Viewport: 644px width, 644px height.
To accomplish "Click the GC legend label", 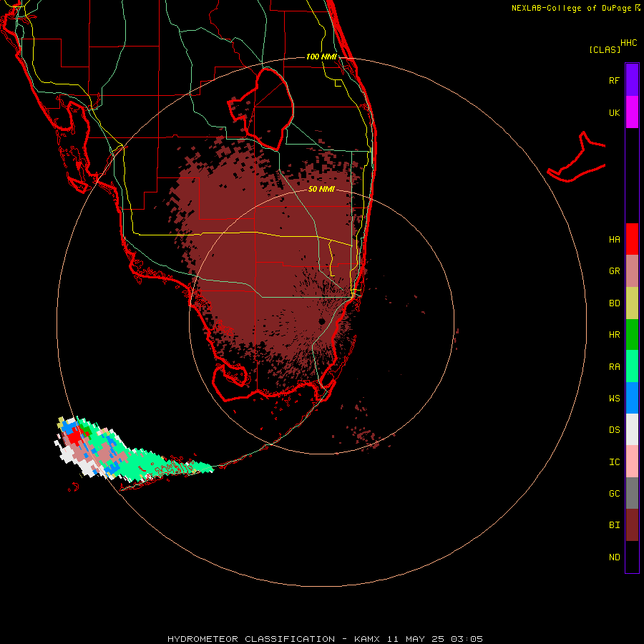I will 614,494.
